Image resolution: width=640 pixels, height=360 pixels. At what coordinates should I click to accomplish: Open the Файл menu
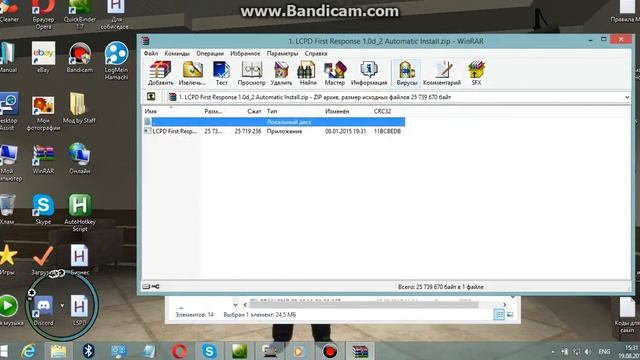(151, 53)
